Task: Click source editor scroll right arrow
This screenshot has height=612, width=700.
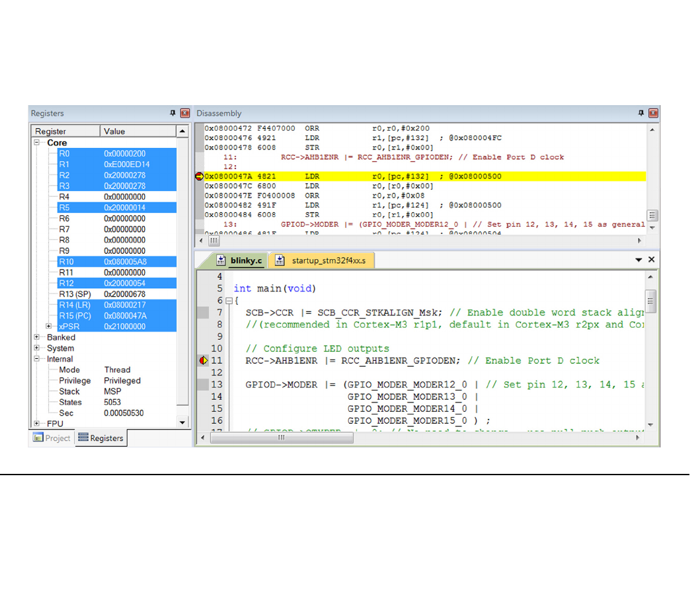Action: (x=637, y=438)
